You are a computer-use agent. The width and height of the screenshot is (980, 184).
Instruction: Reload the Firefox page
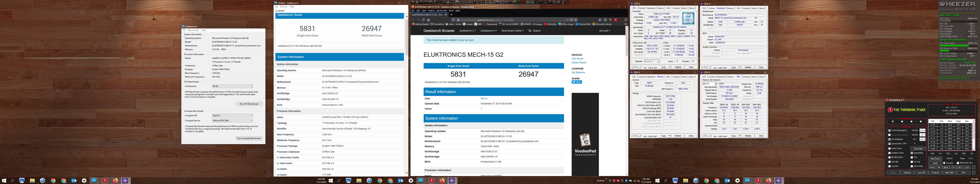pyautogui.click(x=423, y=20)
